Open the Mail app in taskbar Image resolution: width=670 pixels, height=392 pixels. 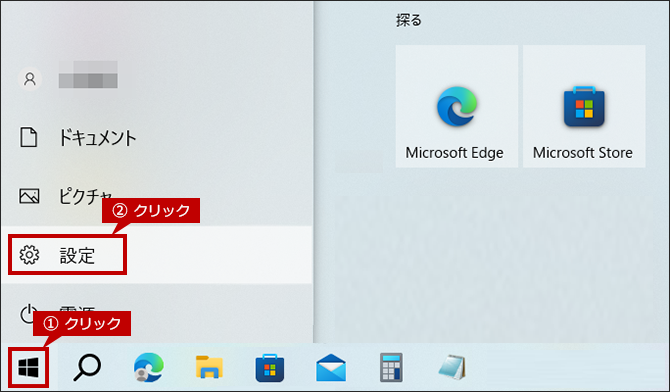[331, 368]
